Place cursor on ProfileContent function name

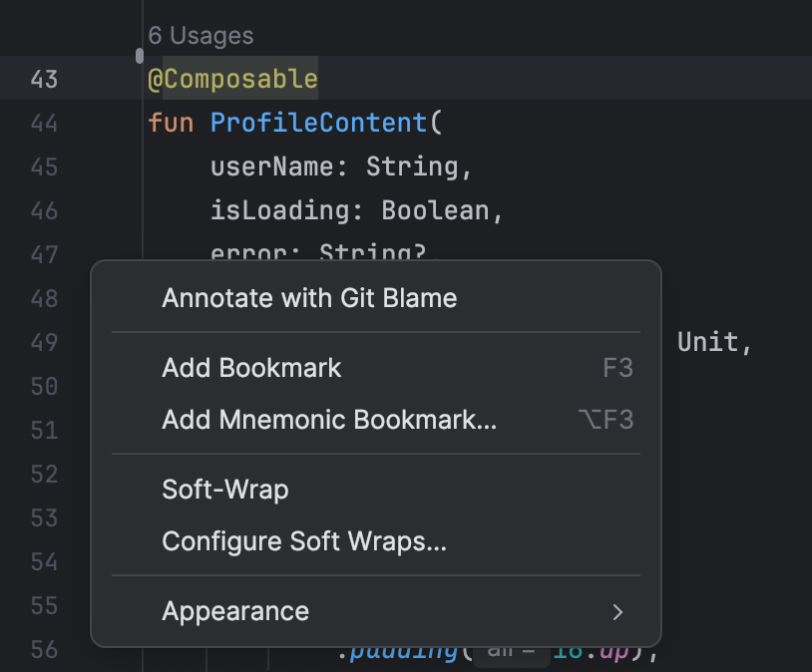point(318,124)
